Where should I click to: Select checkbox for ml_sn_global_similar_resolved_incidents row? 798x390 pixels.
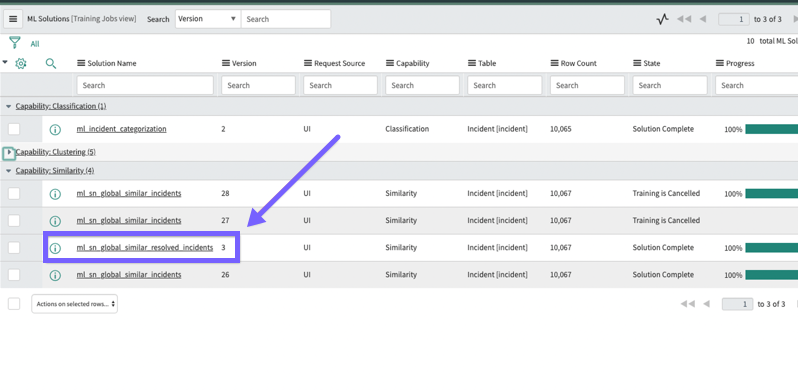[x=14, y=248]
